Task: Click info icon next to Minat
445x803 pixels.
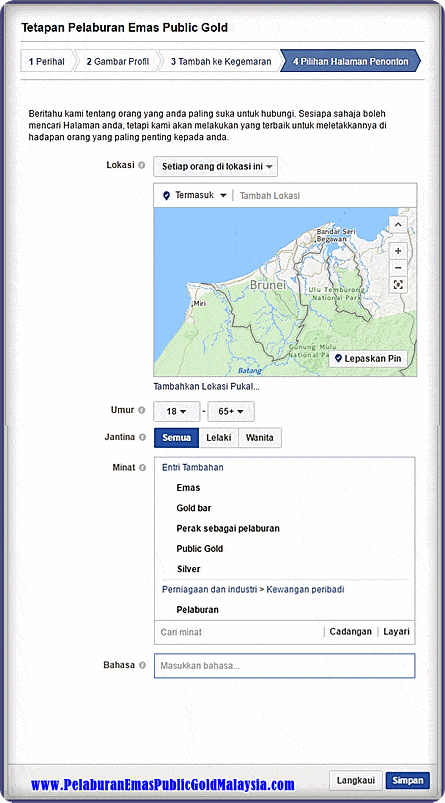Action: click(142, 468)
